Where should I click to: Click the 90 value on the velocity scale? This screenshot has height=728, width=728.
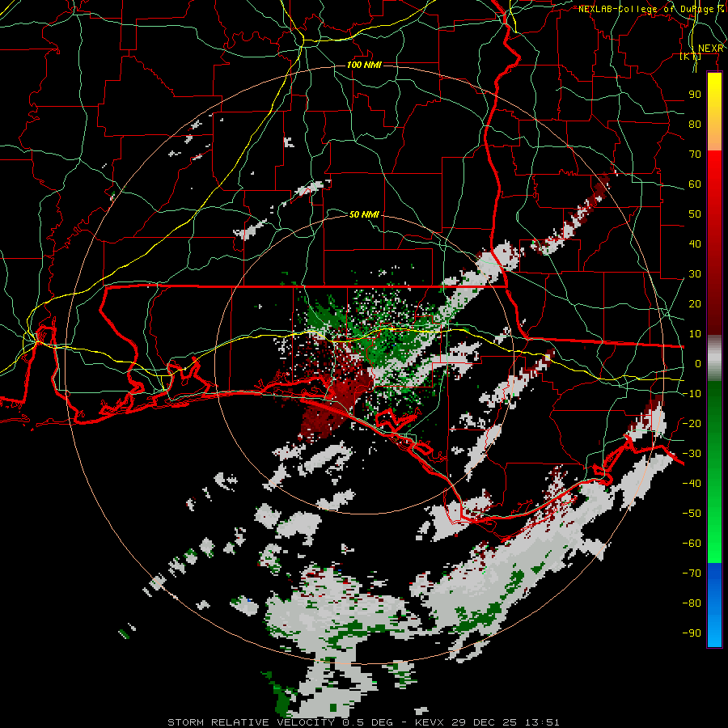[695, 95]
